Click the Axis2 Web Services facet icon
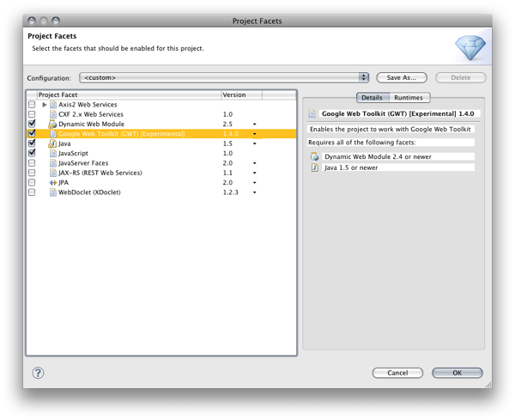The image size is (515, 420). pyautogui.click(x=53, y=105)
